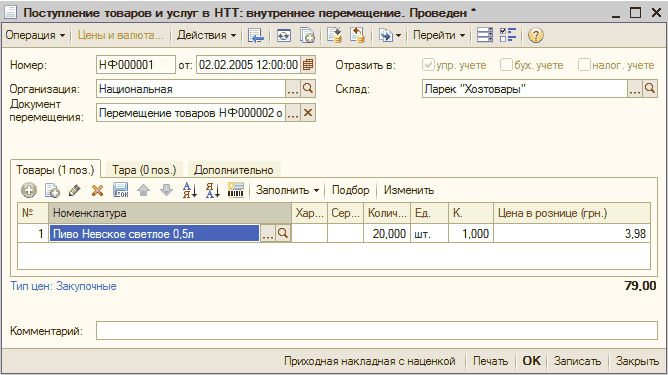Click the document movements list icon
This screenshot has width=668, height=375.
(x=485, y=35)
